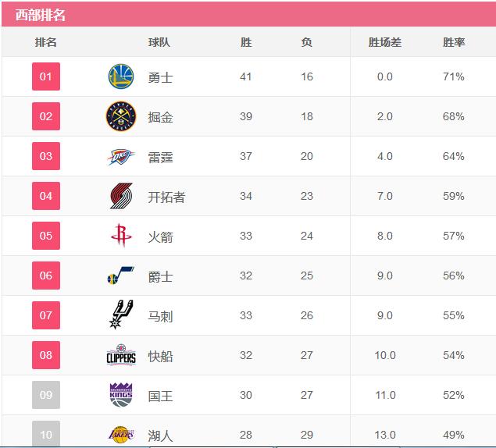Select the rank 01 badge
Viewport: 496px width, 448px height.
[x=46, y=76]
